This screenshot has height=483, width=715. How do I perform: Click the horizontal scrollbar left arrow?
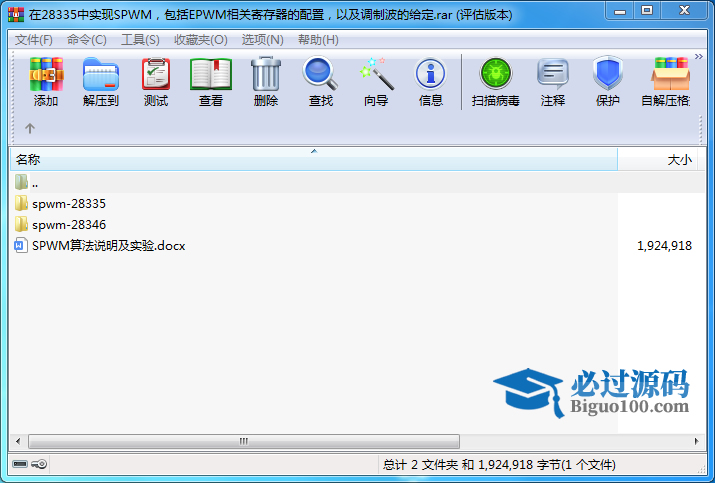(18, 441)
